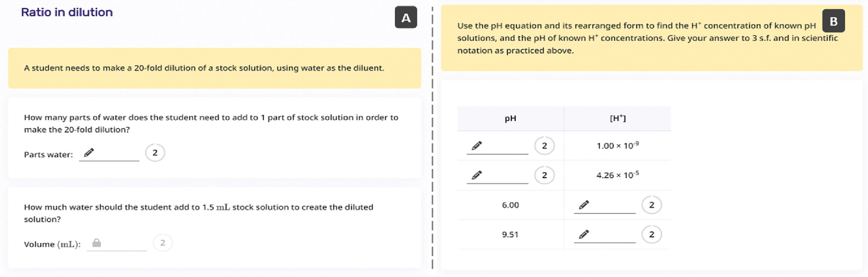Click pencil icon in the 1.00 × 10⁻⁹ row

[x=476, y=146]
